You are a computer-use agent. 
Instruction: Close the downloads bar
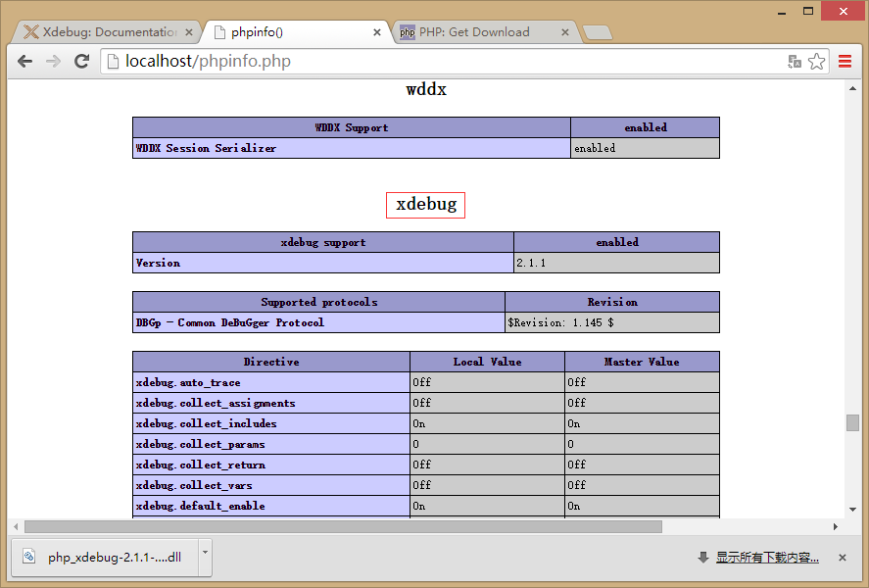842,558
